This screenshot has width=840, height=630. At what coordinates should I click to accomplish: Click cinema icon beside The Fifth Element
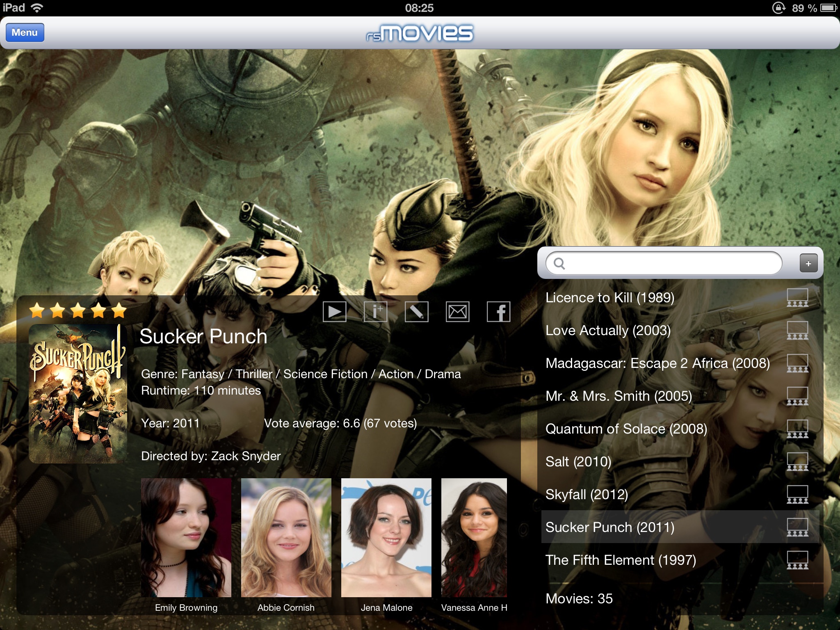797,560
